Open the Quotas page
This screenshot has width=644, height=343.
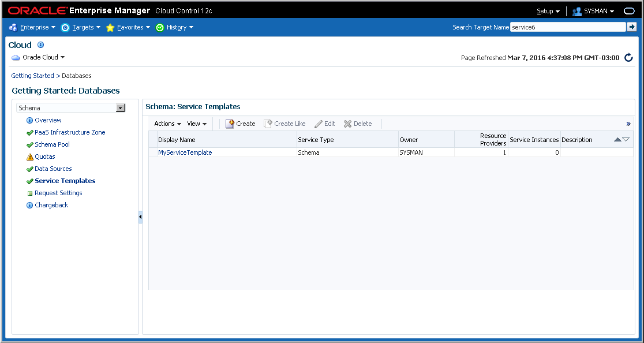[x=45, y=156]
